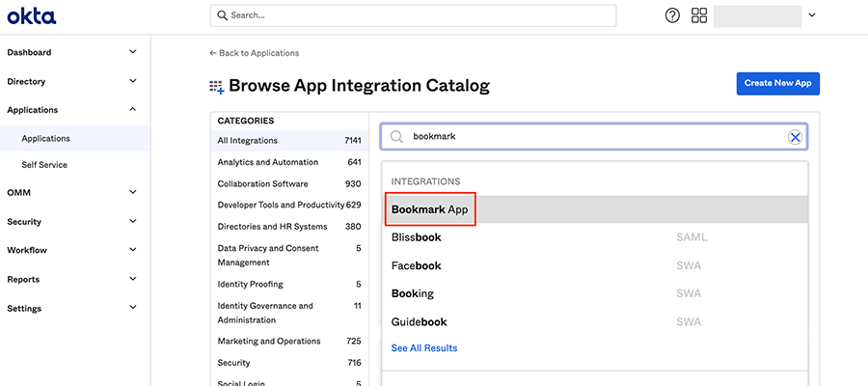Select Bookmark App from results
The width and height of the screenshot is (868, 386).
pos(430,209)
